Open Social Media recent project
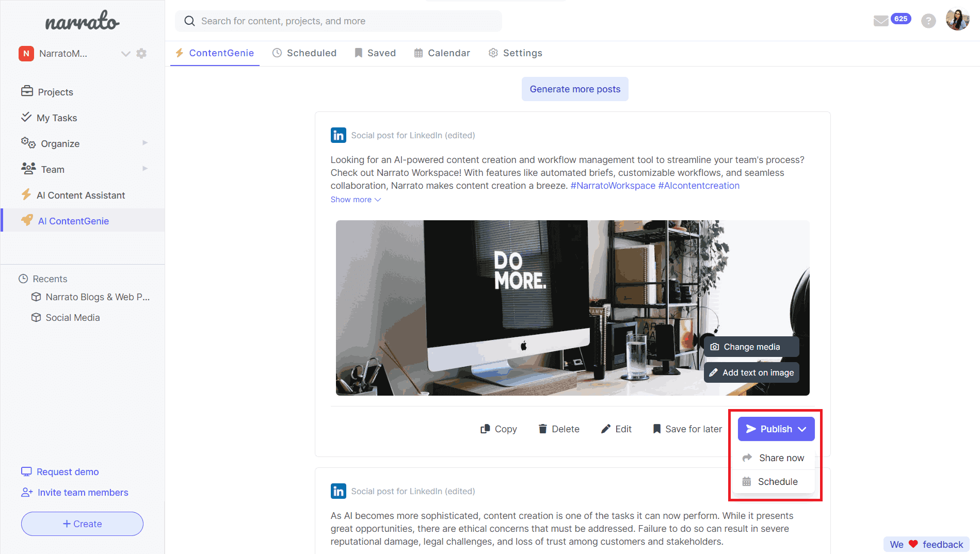 point(66,318)
